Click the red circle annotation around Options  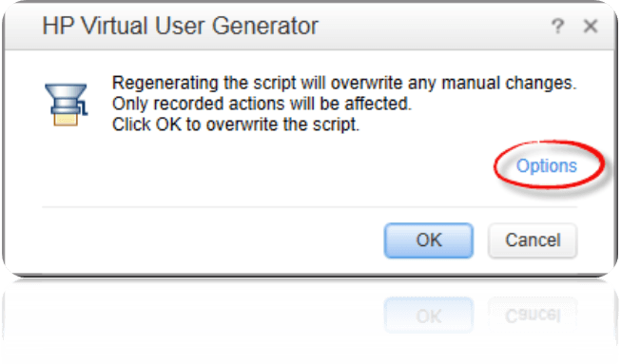(549, 165)
